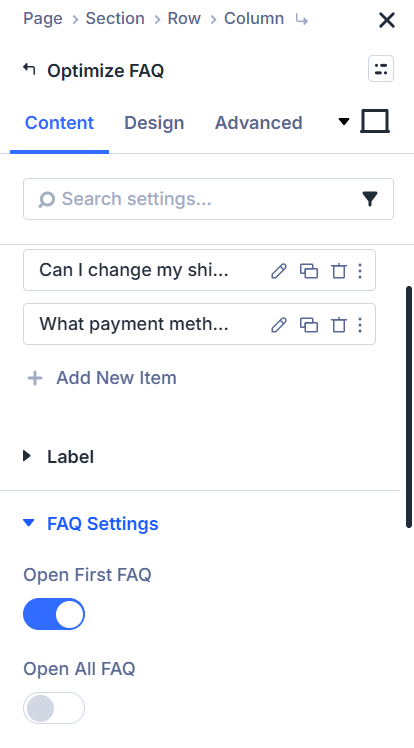Open more options for 'Can I change' item
The height and width of the screenshot is (748, 414).
(x=360, y=270)
